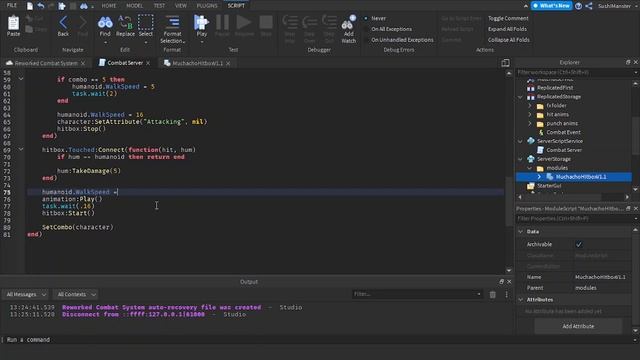Image resolution: width=640 pixels, height=360 pixels.
Task: Open the Output panel options menu
Action: [507, 294]
